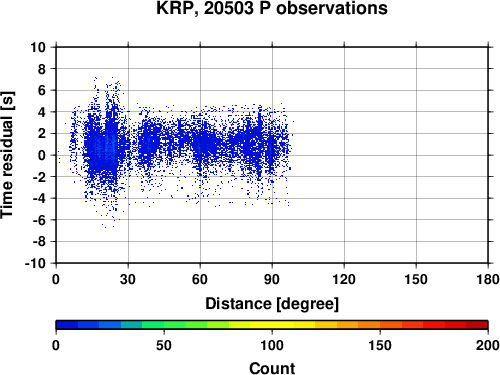The image size is (500, 375).
Task: Click the y-axis tick label 10
Action: 38,47
